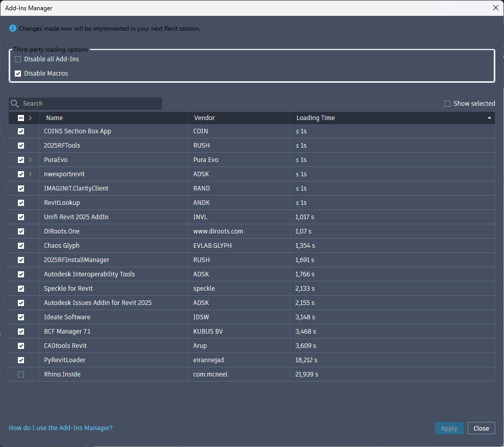This screenshot has width=504, height=447.
Task: Disable the Speckle for Revit checkbox
Action: (21, 289)
